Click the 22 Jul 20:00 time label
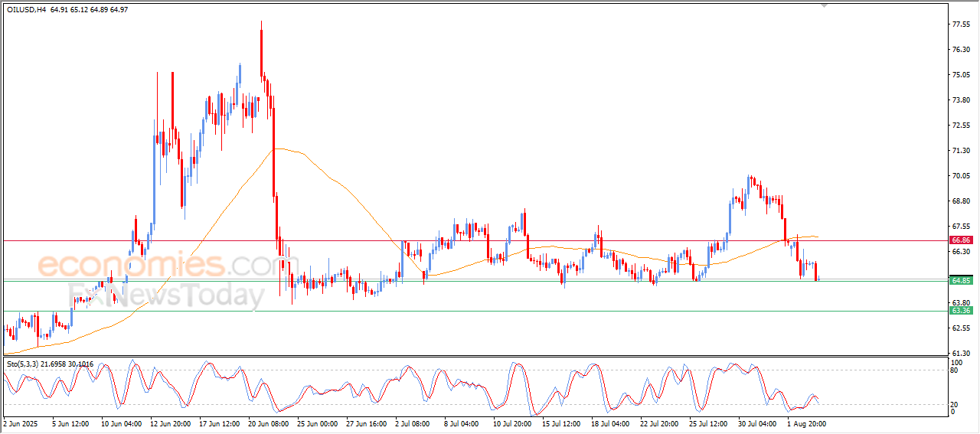Viewport: 980px width, 434px height. pos(660,423)
